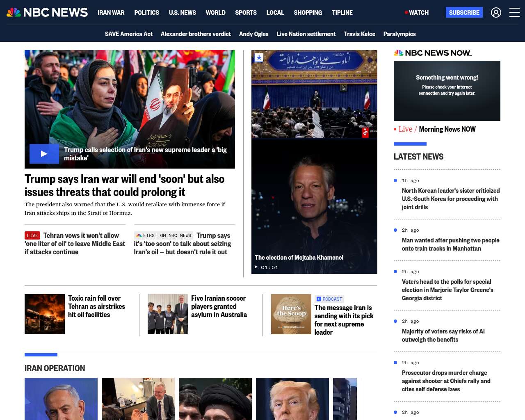Open the Travis Kelce trending link
This screenshot has height=420, width=525.
tap(359, 34)
